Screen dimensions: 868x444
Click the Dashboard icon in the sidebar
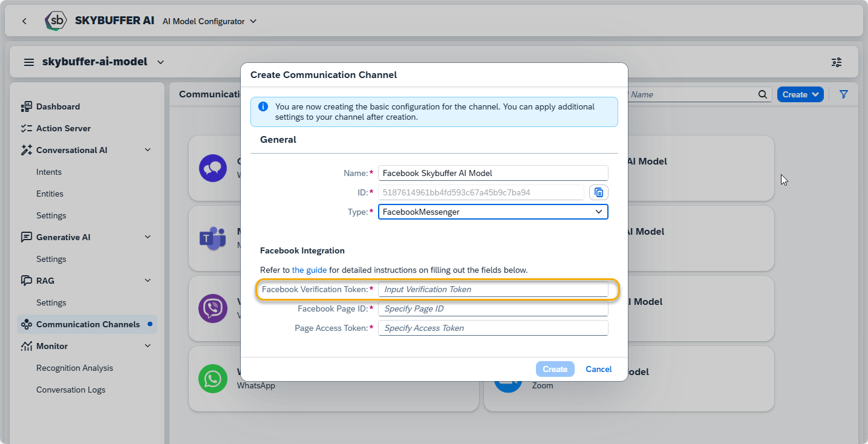tap(26, 106)
